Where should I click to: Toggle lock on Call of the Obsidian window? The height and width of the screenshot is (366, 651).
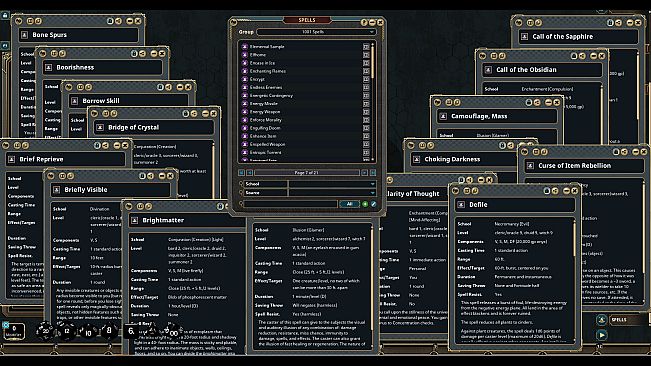coord(574,56)
